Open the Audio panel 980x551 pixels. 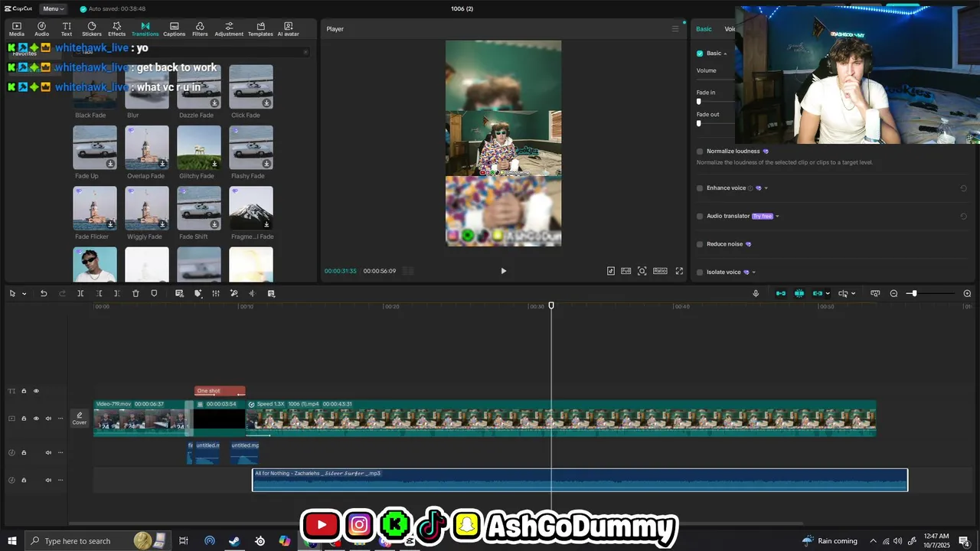(41, 29)
